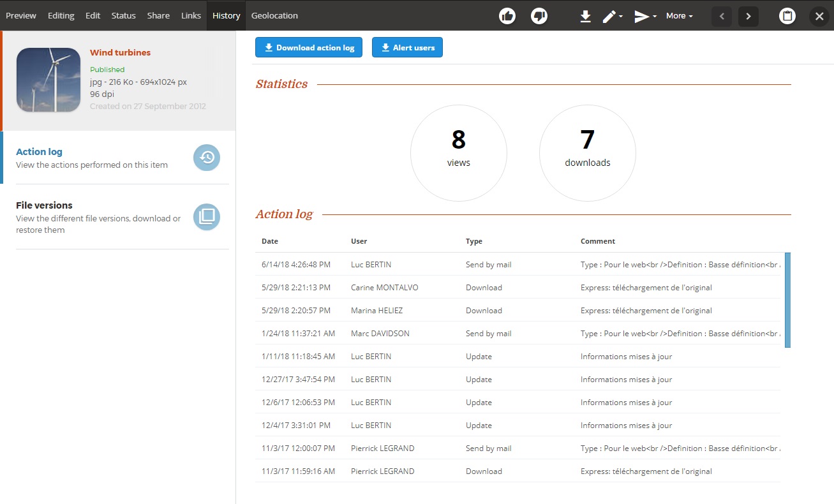Open the pencil edit dropdown

(x=613, y=16)
